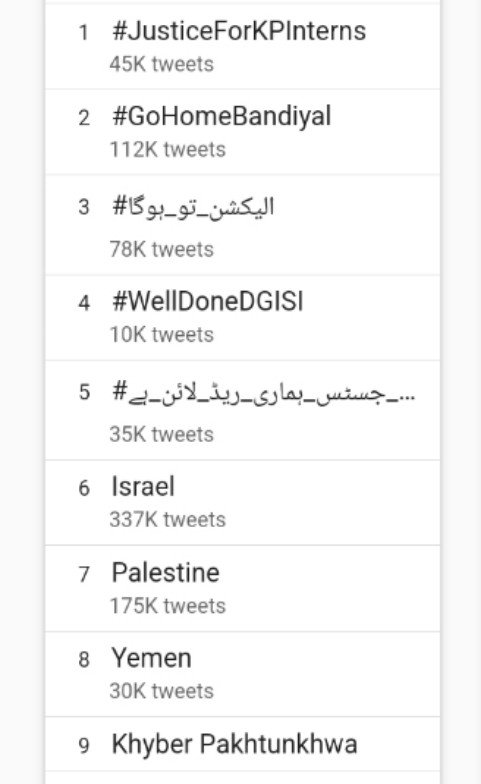Click the 35K tweets count
Screen dimensions: 481x784
[x=162, y=434]
